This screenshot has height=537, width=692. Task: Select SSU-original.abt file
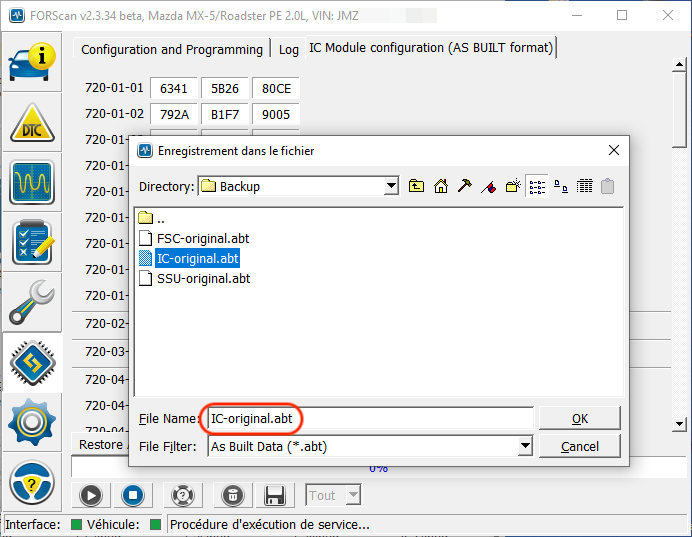[195, 278]
